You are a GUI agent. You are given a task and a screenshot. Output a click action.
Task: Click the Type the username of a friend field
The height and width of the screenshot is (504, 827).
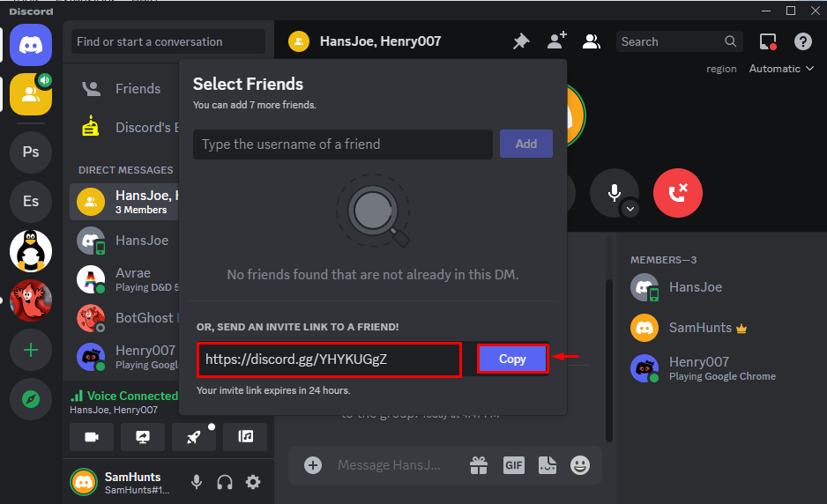(x=343, y=144)
